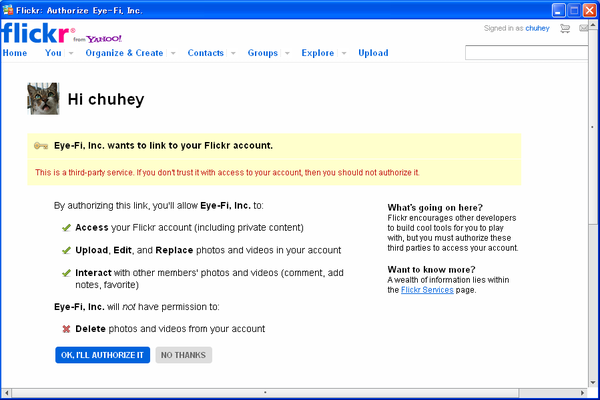Click the window title bar app icon
This screenshot has width=600, height=400.
click(x=8, y=10)
